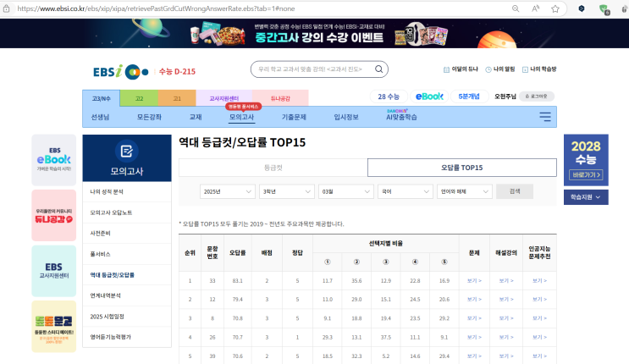This screenshot has width=629, height=364.
Task: Select the 고2 tab
Action: pyautogui.click(x=139, y=98)
